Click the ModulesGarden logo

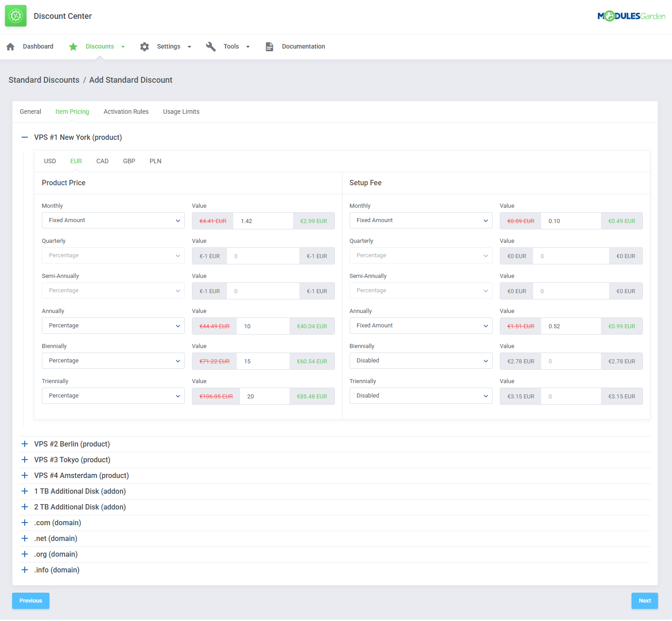(631, 15)
